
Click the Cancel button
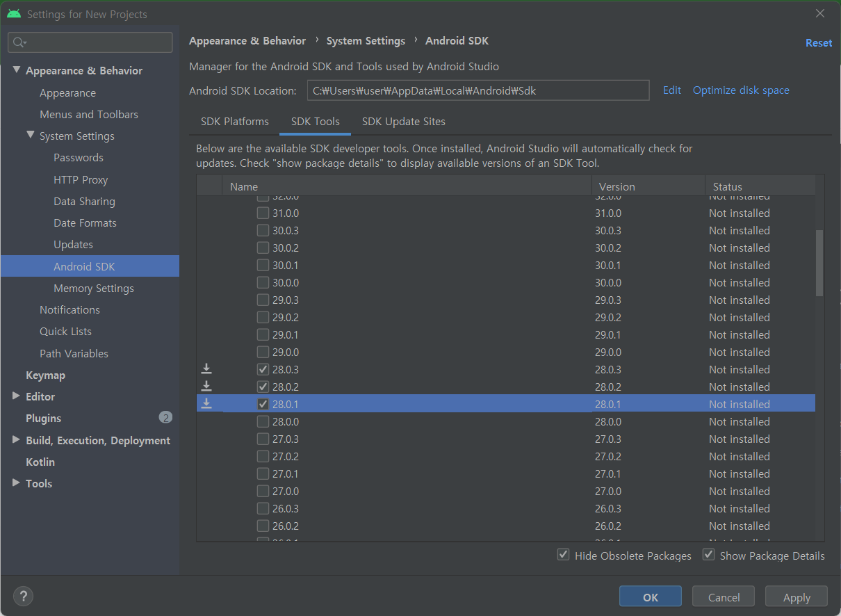(724, 597)
